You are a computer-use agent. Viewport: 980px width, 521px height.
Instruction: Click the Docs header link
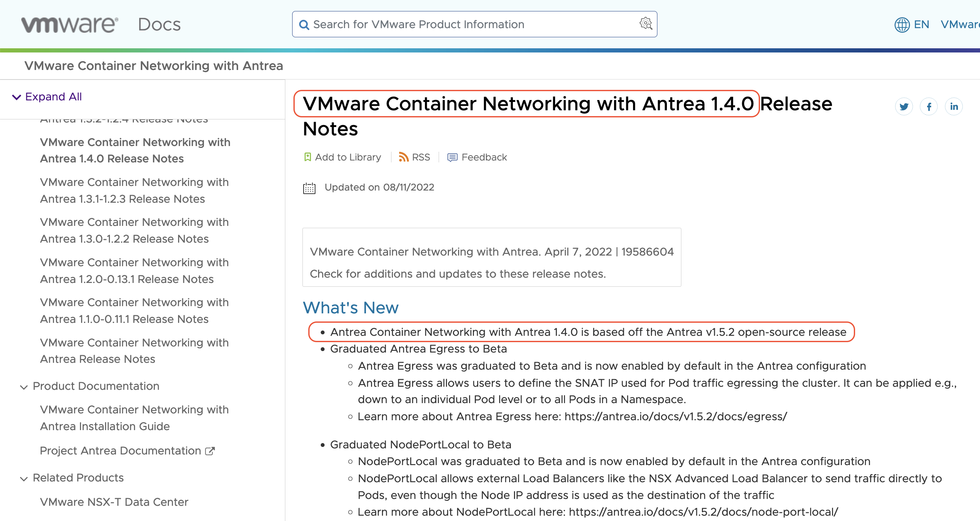pyautogui.click(x=159, y=25)
